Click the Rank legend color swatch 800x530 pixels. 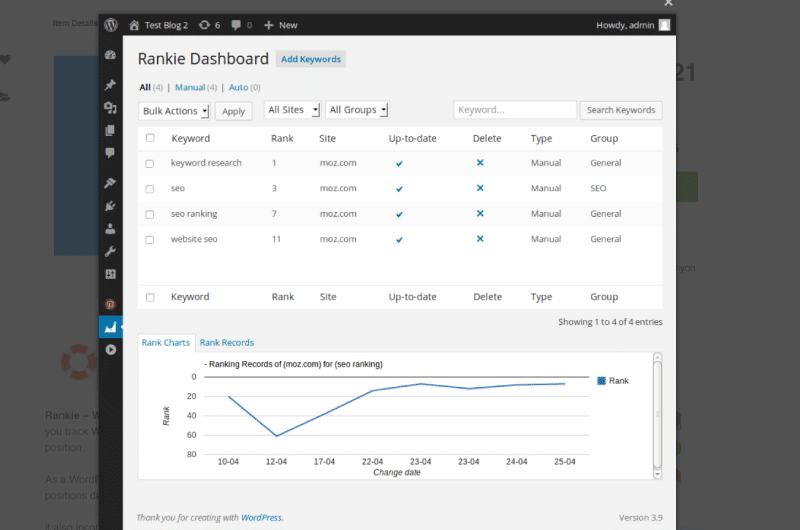602,381
